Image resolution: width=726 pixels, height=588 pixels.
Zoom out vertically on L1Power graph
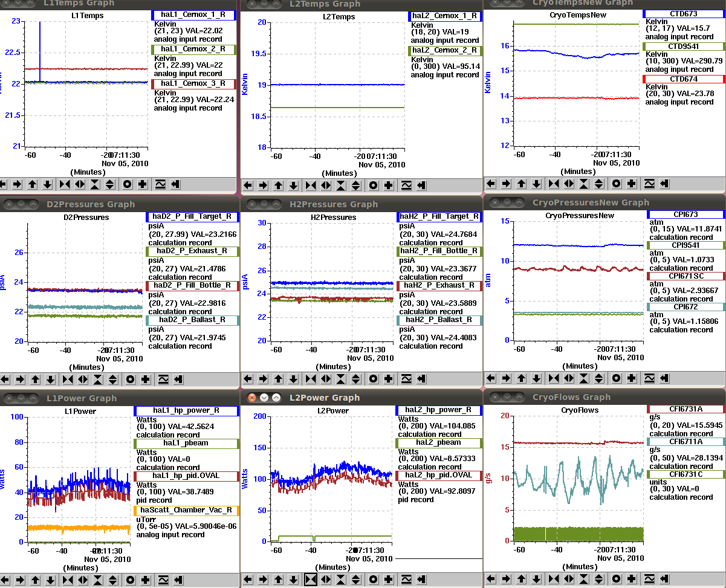coord(113,580)
